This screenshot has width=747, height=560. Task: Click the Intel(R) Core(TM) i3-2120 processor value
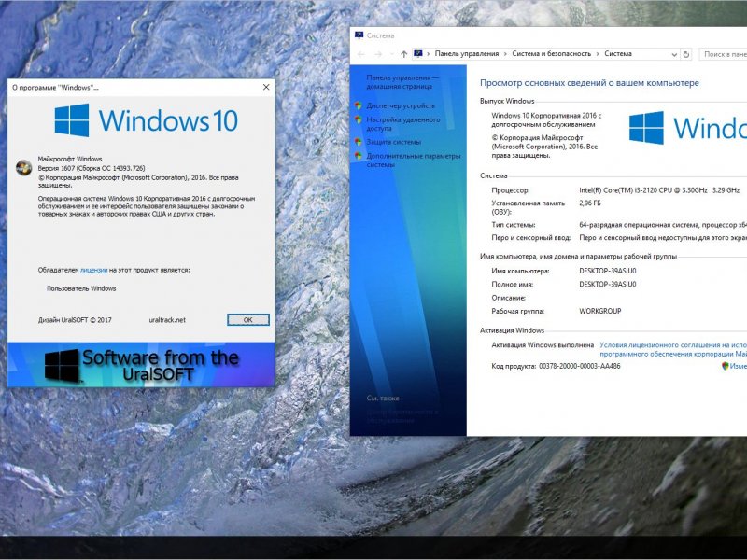pos(659,190)
